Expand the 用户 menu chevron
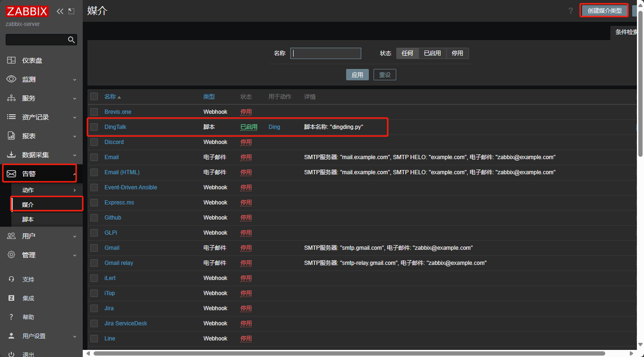The image size is (644, 357). pos(75,237)
